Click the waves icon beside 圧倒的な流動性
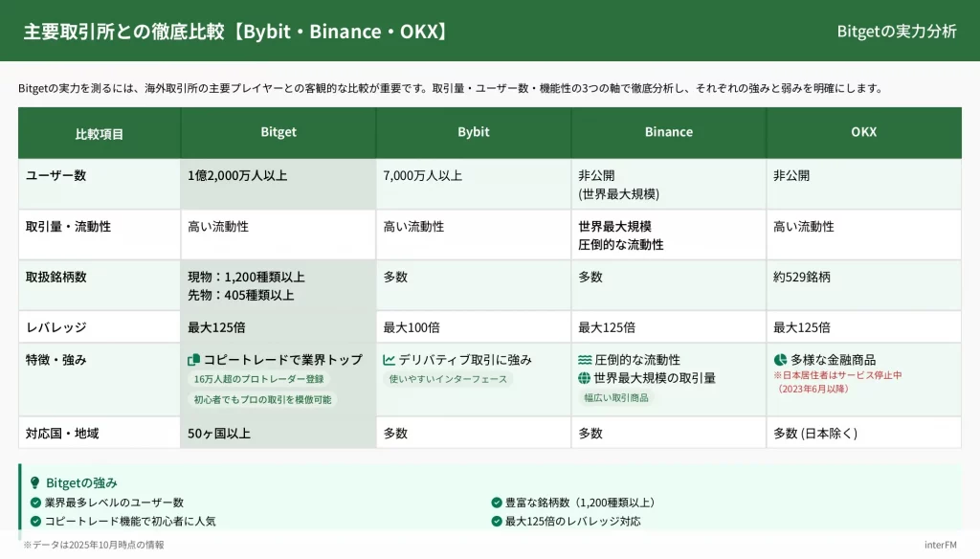Image resolution: width=980 pixels, height=559 pixels. [585, 360]
